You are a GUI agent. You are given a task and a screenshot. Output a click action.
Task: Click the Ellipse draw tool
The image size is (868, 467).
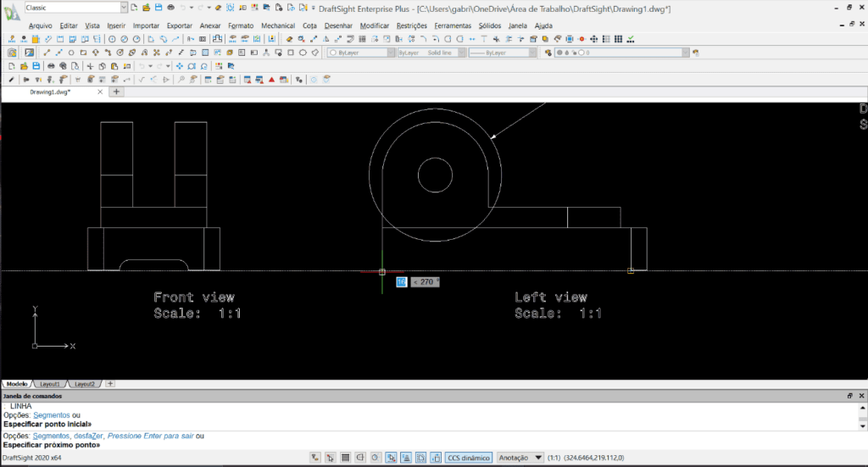pos(131,53)
